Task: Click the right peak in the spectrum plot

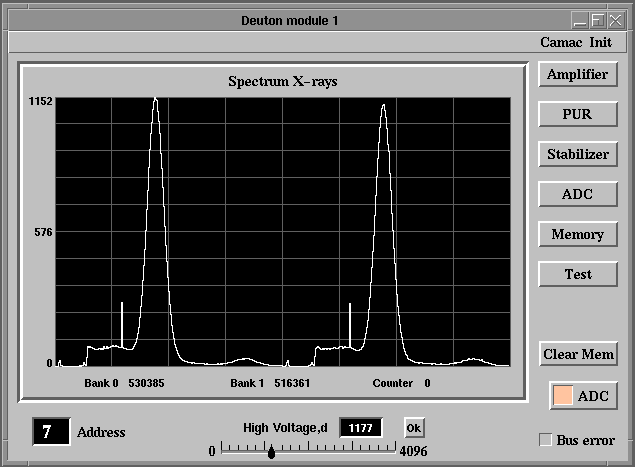Action: (x=383, y=108)
